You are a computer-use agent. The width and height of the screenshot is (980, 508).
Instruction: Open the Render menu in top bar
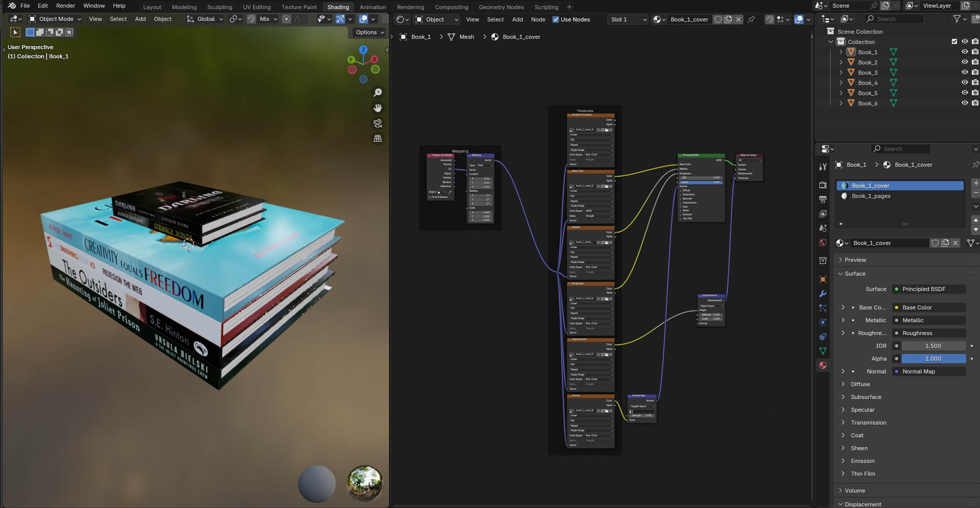click(x=66, y=6)
